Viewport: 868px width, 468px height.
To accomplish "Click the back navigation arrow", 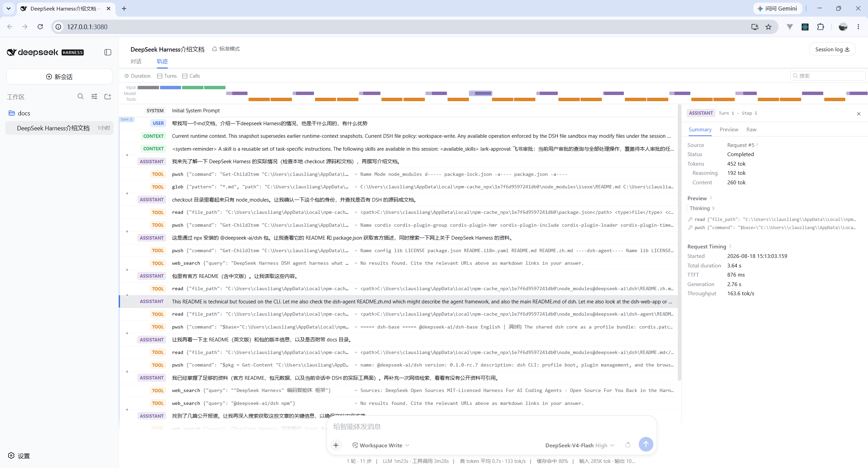I will 10,27.
